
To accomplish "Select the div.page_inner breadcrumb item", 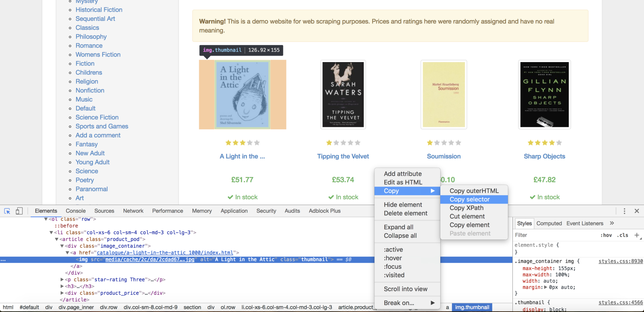I will tap(76, 307).
